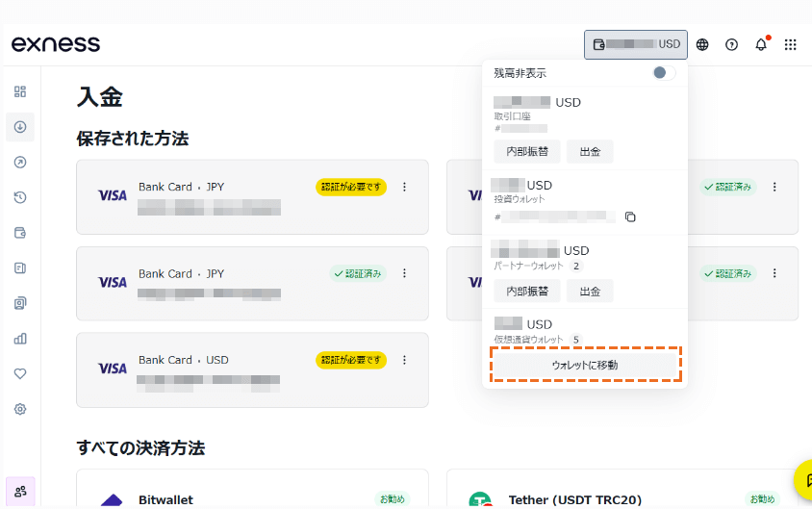812x509 pixels.
Task: Open the bar chart analytics icon in sidebar
Action: pyautogui.click(x=20, y=339)
